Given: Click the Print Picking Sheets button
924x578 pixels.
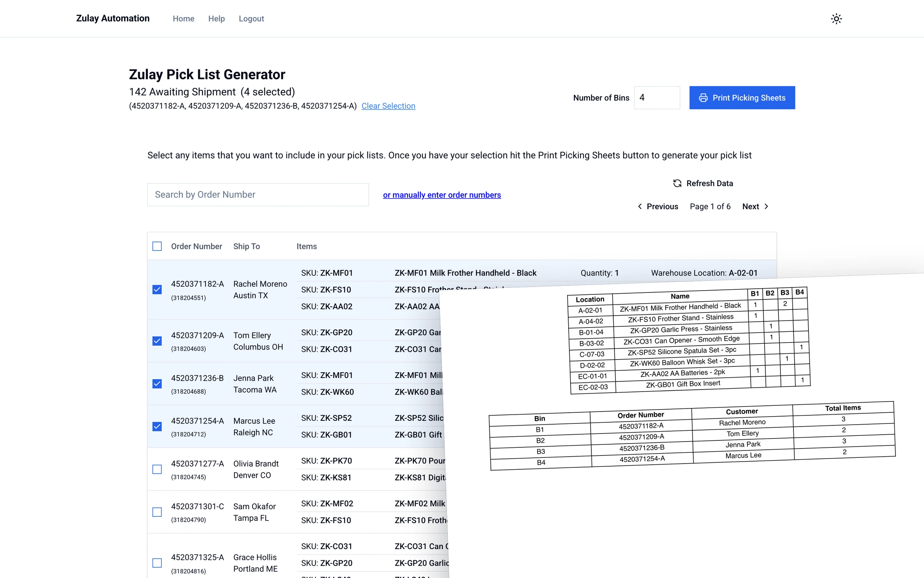Looking at the screenshot, I should tap(742, 98).
